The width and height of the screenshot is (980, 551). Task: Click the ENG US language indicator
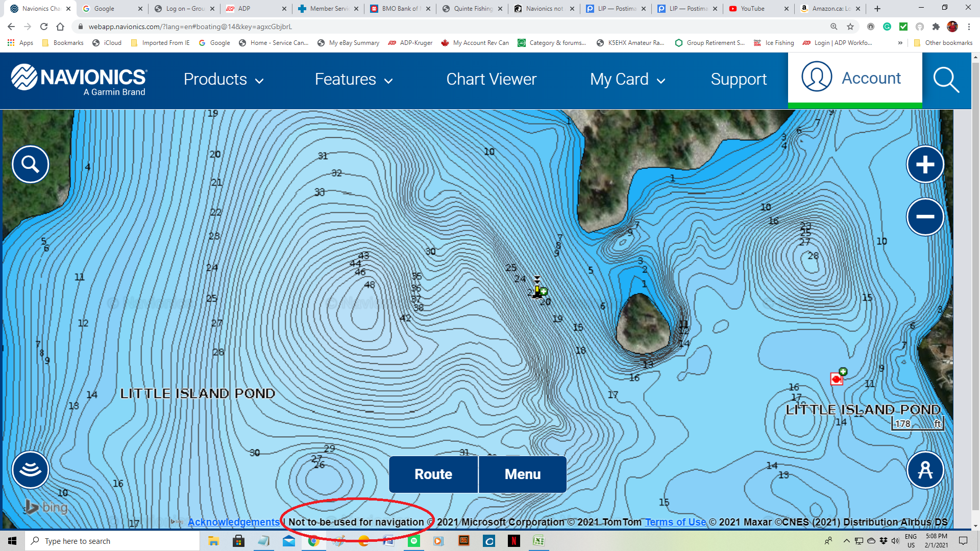tap(911, 541)
